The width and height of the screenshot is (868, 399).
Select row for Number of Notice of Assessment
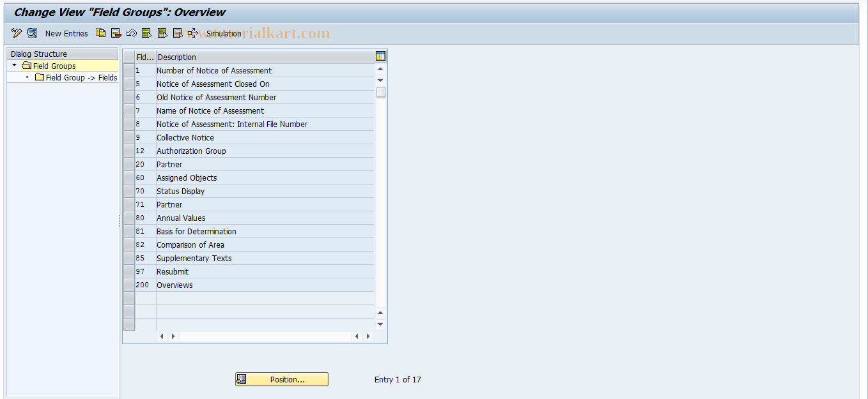click(x=129, y=70)
